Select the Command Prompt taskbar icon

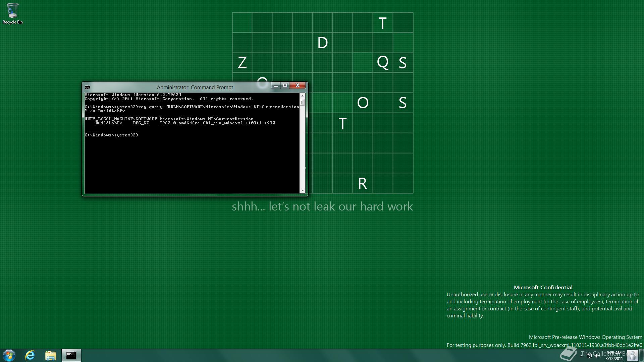coord(71,355)
